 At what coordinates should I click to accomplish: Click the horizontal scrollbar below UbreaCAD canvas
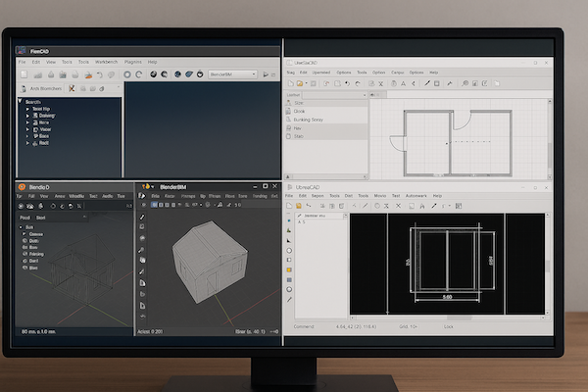pyautogui.click(x=448, y=318)
